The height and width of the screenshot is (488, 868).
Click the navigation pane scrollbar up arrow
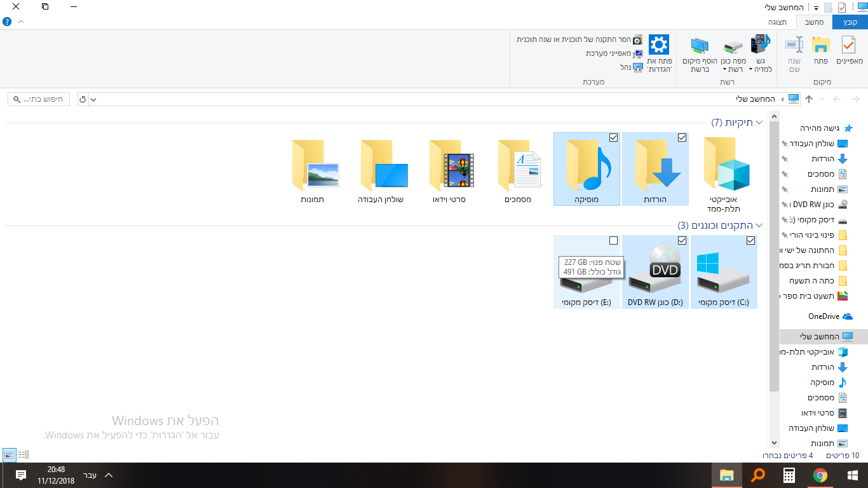pos(774,116)
